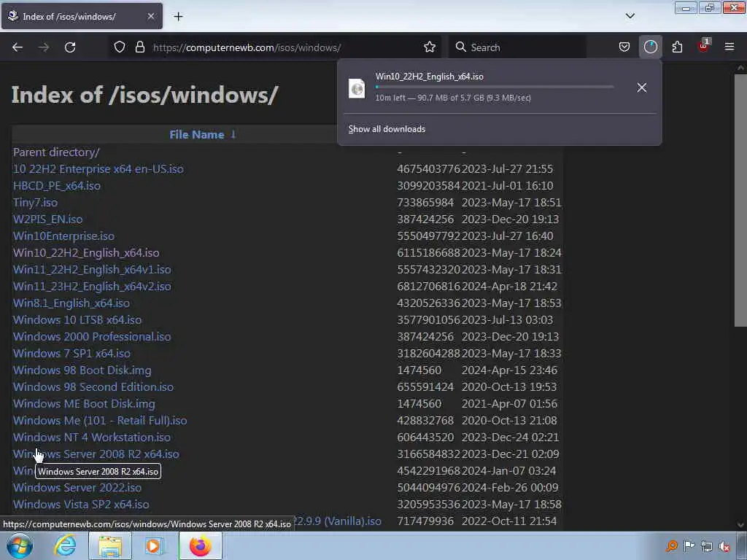Download Tiny7.iso

pos(35,203)
